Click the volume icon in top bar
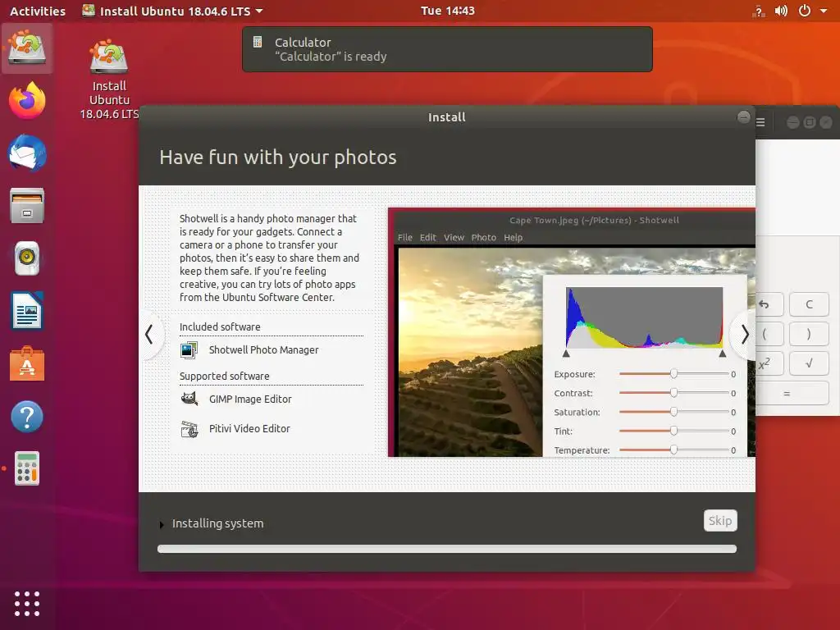This screenshot has width=840, height=630. (781, 11)
